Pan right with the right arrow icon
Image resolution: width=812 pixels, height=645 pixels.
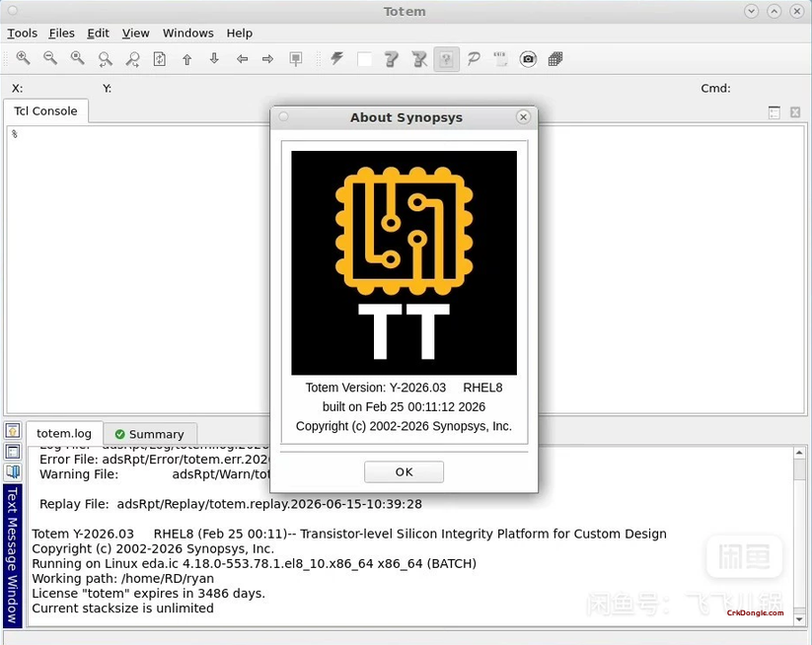click(x=267, y=59)
